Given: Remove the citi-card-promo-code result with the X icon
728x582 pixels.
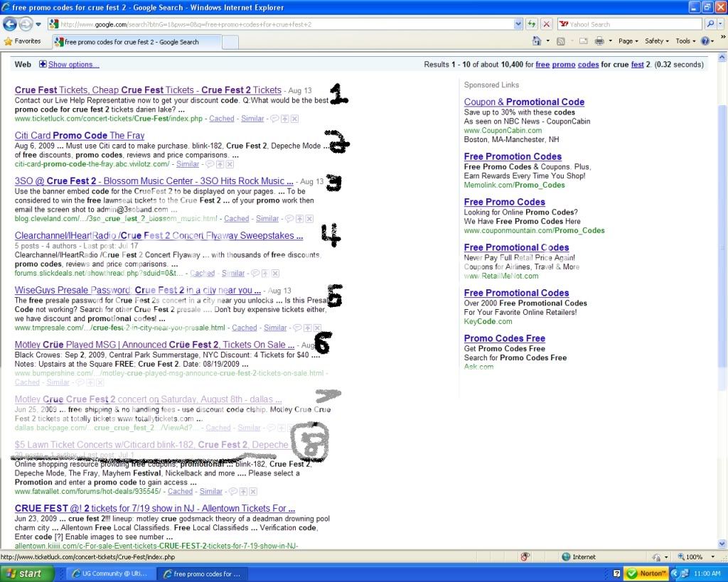Looking at the screenshot, I should 230,164.
